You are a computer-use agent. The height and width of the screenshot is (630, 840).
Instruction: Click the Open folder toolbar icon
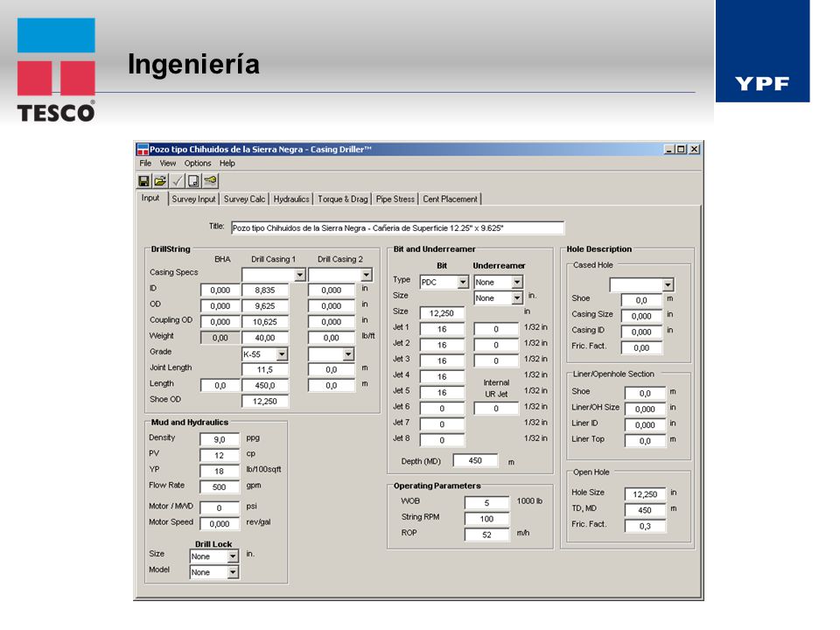[x=160, y=181]
